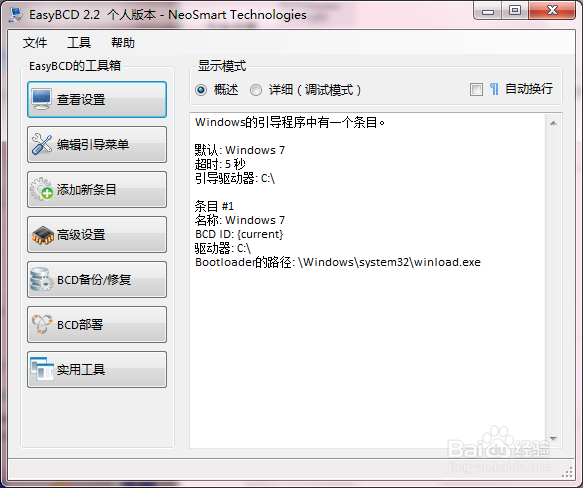Click the scrollbar down arrow in output pane

553,439
